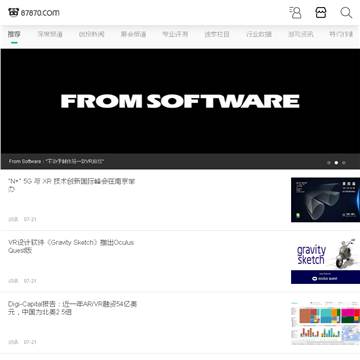
Task: Select the second carousel slide dot
Action: coord(336,163)
